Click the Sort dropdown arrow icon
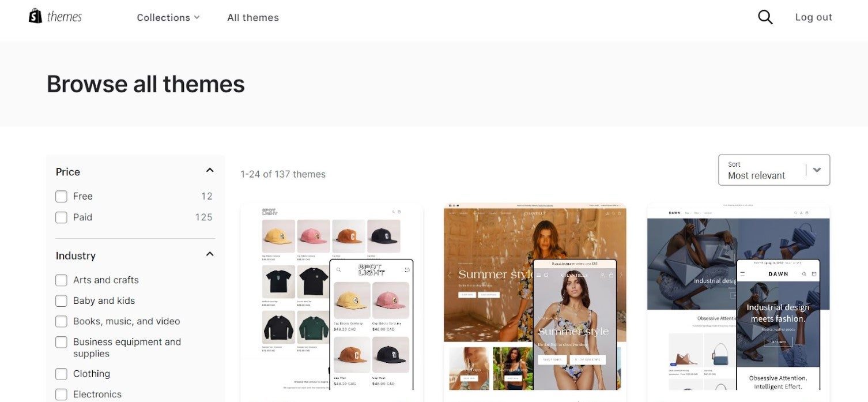This screenshot has height=402, width=868. (817, 170)
